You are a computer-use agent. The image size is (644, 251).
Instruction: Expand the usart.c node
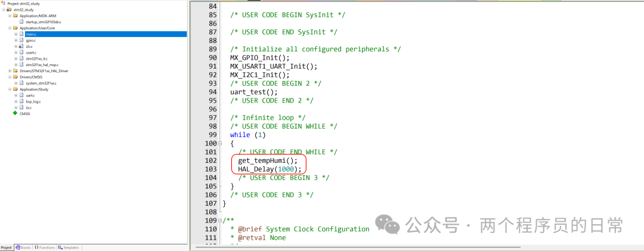16,52
